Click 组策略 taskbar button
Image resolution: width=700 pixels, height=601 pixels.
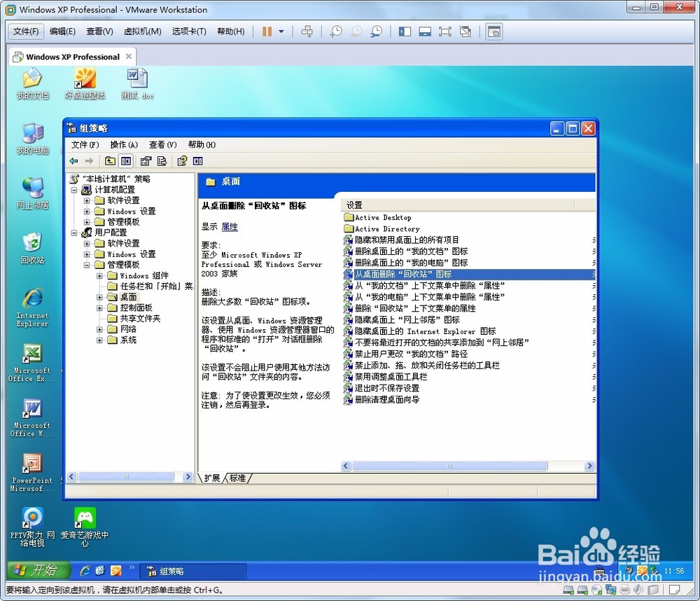pyautogui.click(x=193, y=571)
